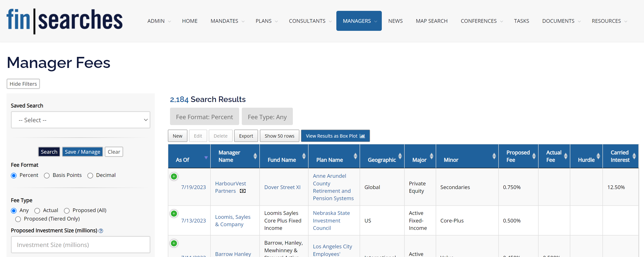Expand the 7/19/2023 HarbourVest row plus icon
Image resolution: width=644 pixels, height=257 pixels.
point(174,176)
